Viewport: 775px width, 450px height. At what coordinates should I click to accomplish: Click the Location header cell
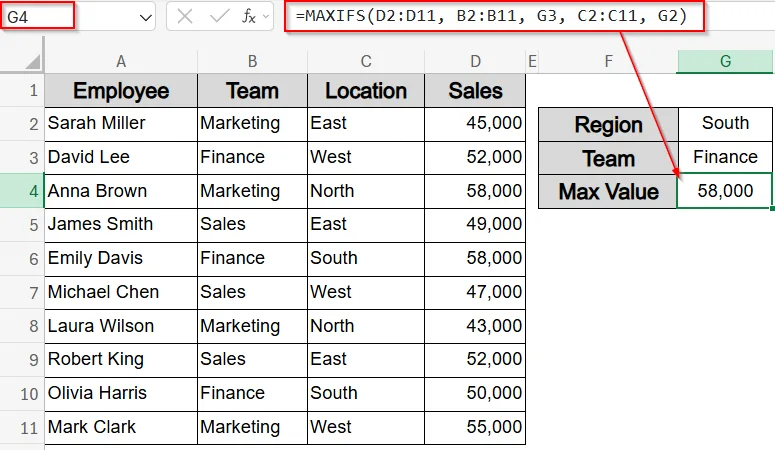(366, 91)
